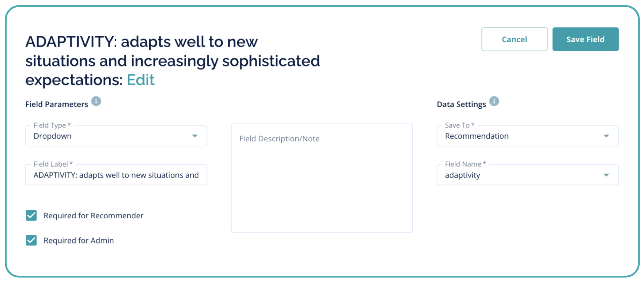
Task: Uncheck the Required for Recommender checkbox
Action: point(31,216)
